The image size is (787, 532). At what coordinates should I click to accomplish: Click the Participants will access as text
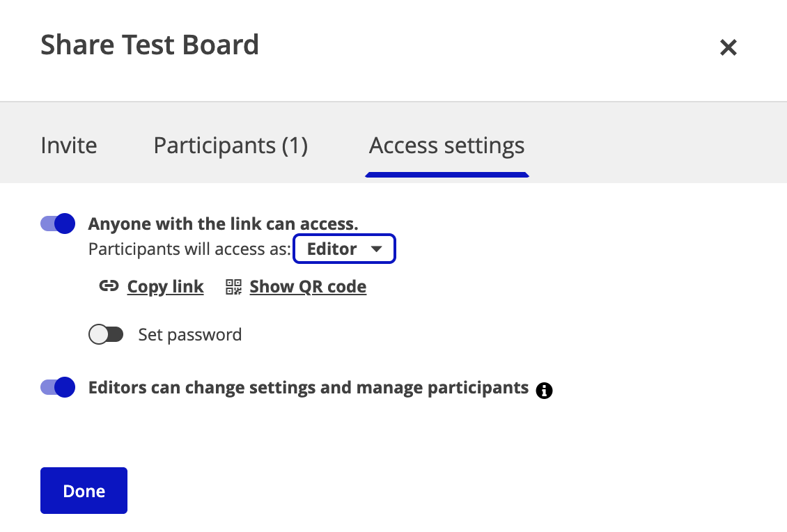[189, 249]
